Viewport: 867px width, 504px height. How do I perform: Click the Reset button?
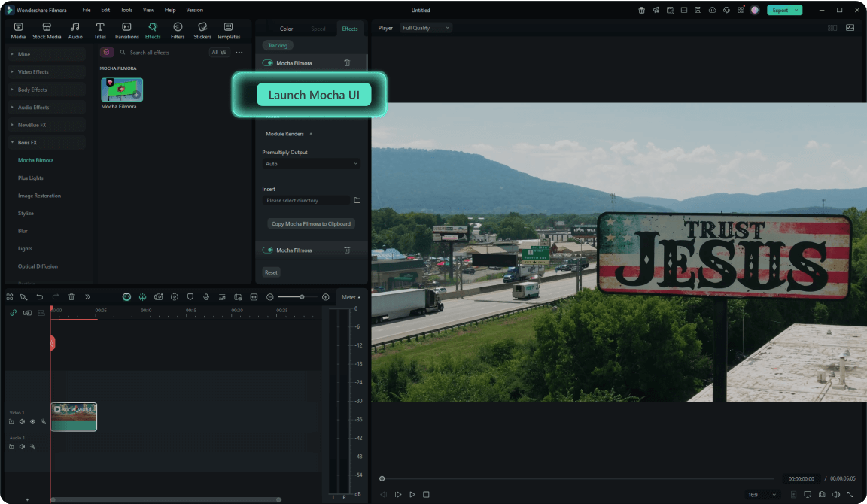point(271,272)
